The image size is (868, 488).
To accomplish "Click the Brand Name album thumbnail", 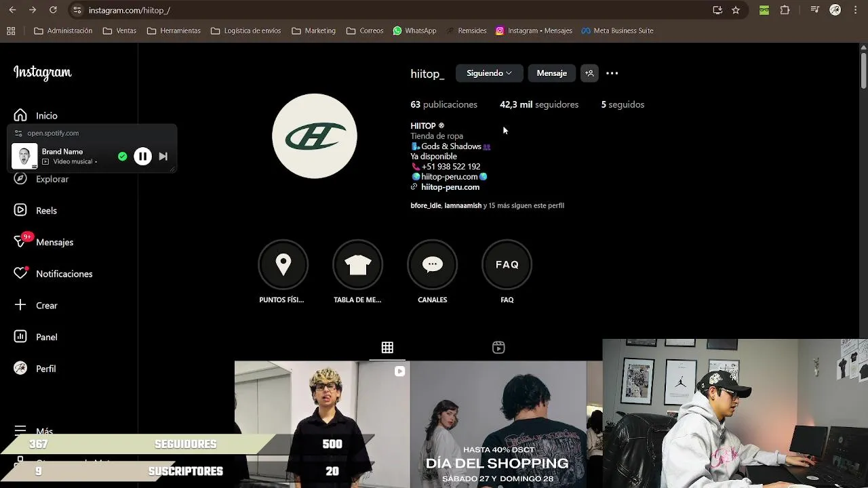I will 24,157.
